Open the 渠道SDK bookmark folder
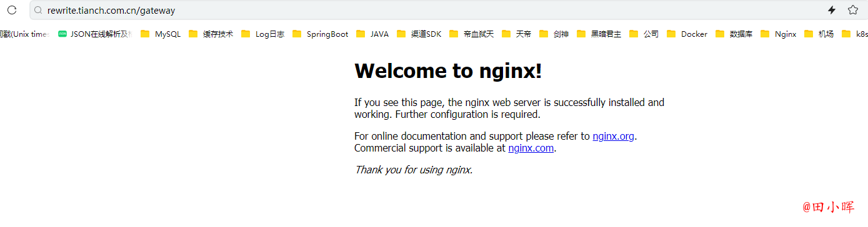Viewport: 868px width, 227px height. pos(419,34)
